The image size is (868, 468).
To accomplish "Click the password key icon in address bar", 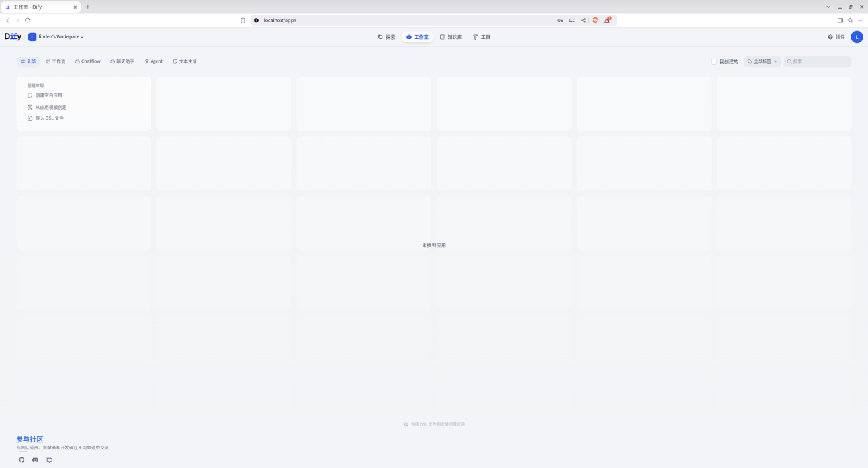I will click(560, 20).
